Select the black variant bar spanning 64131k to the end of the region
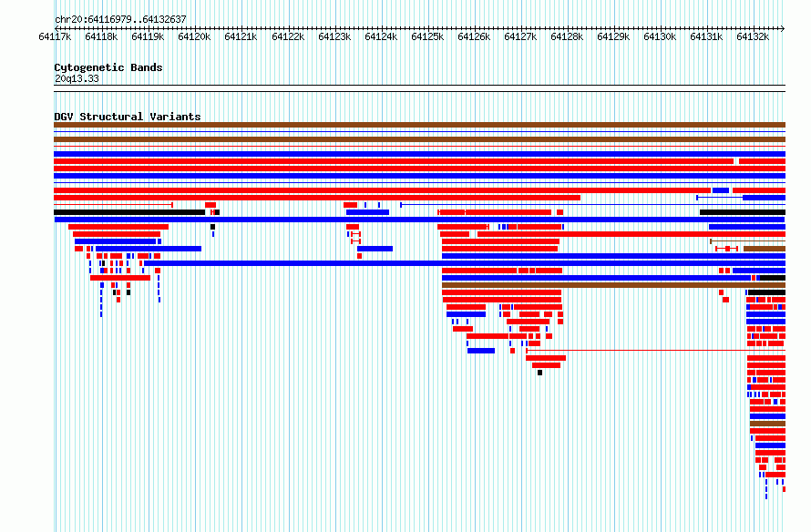811x532 pixels. [743, 212]
